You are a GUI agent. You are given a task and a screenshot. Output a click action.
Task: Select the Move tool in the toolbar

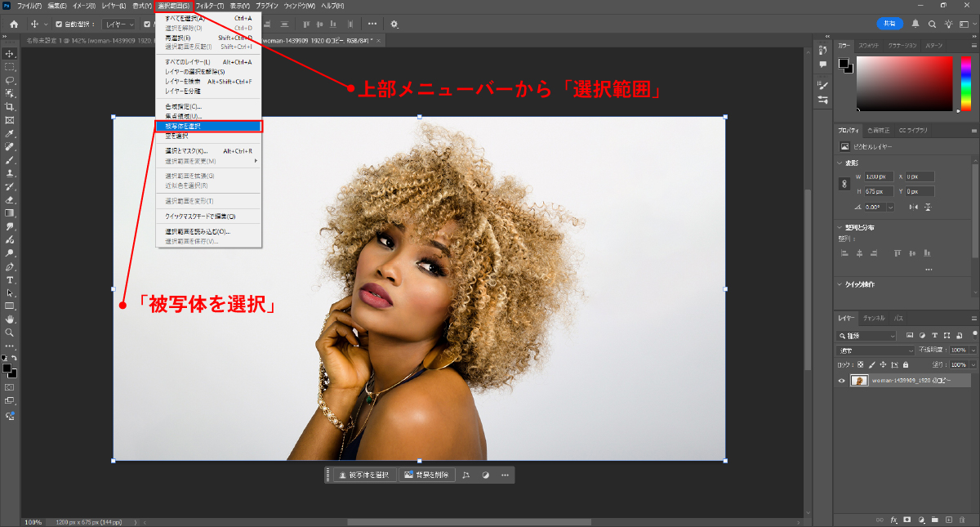point(10,56)
